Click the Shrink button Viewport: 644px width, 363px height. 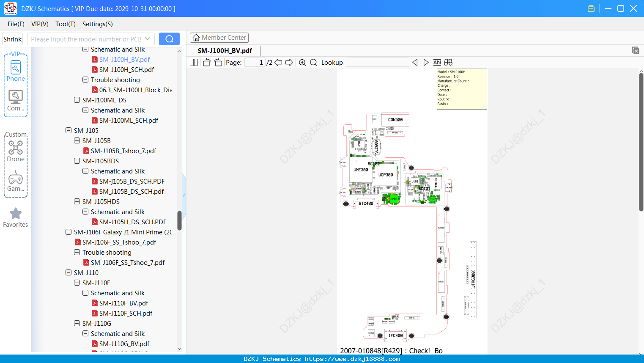[x=12, y=39]
